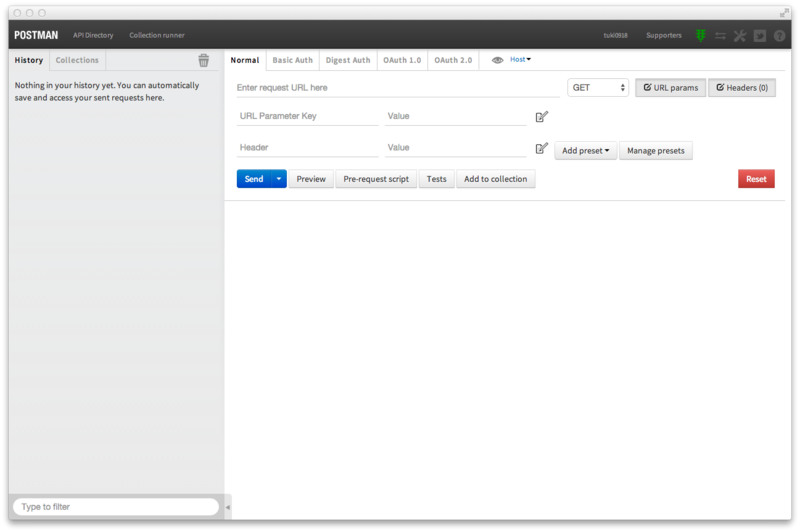This screenshot has width=800, height=532.
Task: Select the Normal auth tab
Action: [245, 60]
